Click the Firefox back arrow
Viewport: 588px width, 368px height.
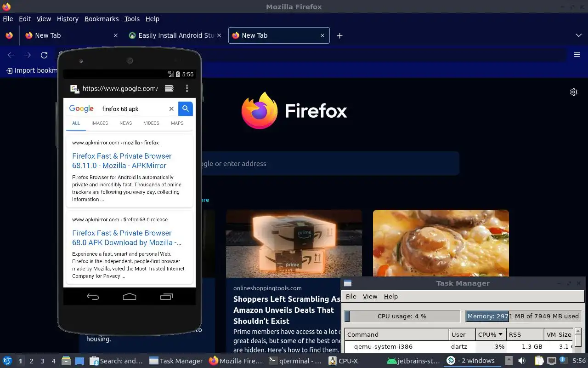pos(11,55)
